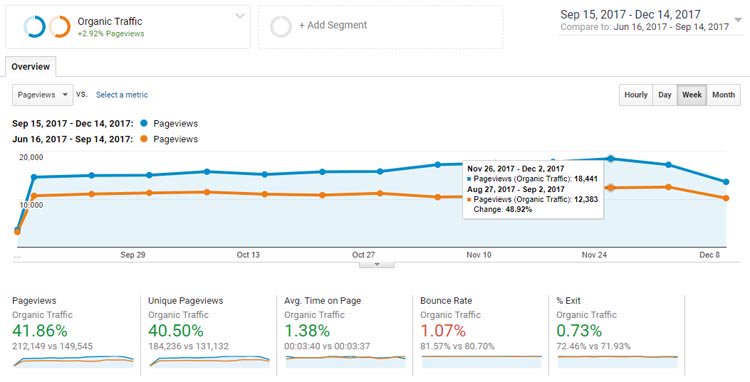This screenshot has width=750, height=382.
Task: Open the Overview tab
Action: (31, 67)
